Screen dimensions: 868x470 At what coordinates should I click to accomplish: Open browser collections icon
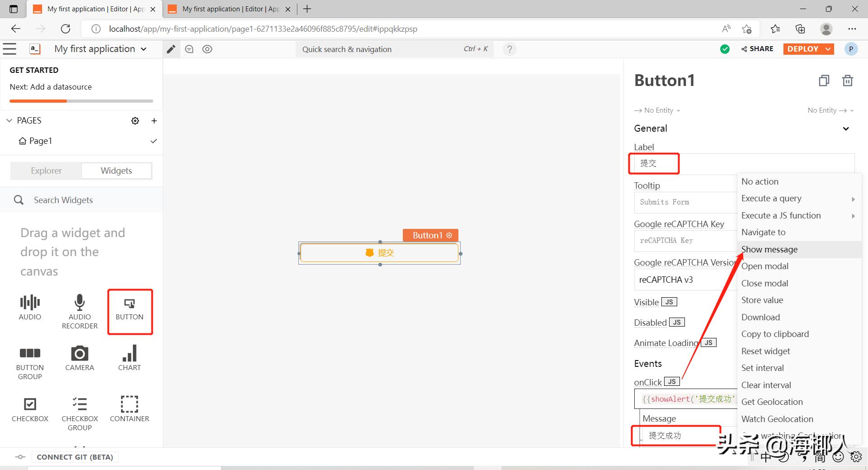point(800,29)
